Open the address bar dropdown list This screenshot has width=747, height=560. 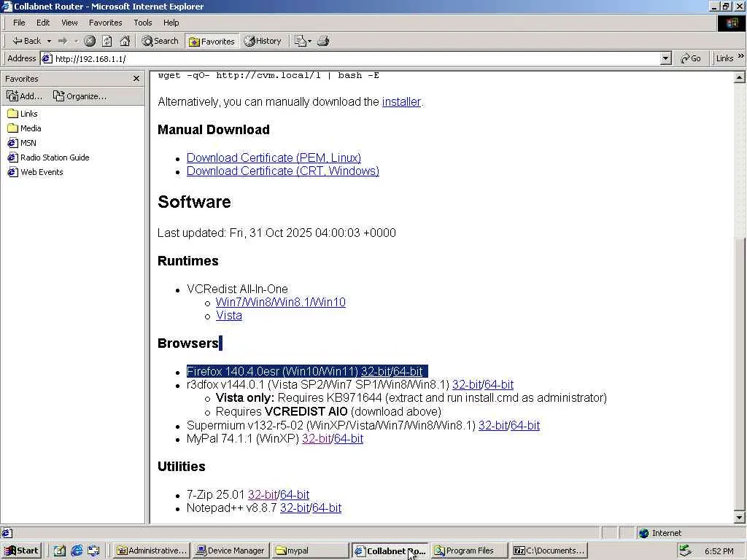666,58
